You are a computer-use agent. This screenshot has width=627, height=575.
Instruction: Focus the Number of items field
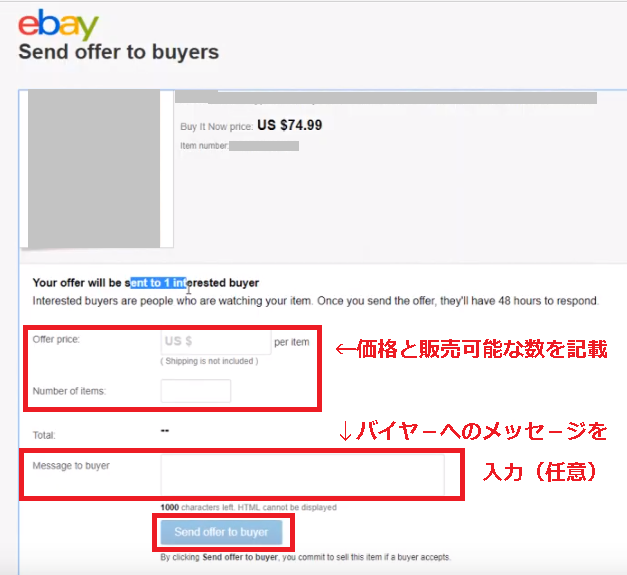[196, 391]
